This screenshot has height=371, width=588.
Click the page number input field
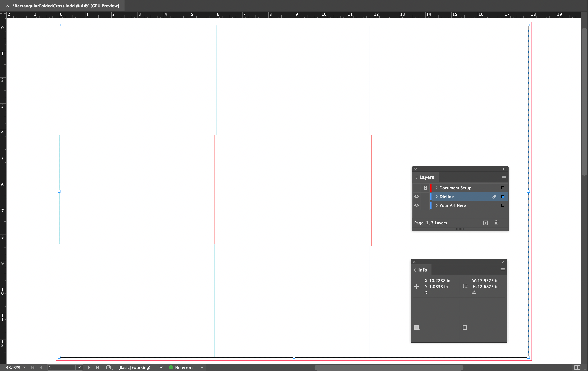(x=61, y=367)
